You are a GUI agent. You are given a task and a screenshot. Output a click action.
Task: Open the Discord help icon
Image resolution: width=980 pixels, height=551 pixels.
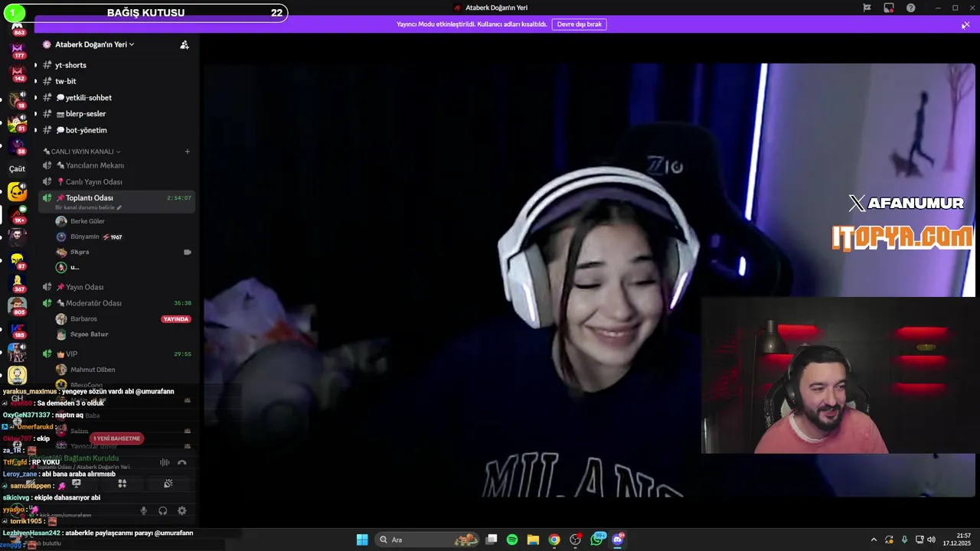[x=911, y=8]
